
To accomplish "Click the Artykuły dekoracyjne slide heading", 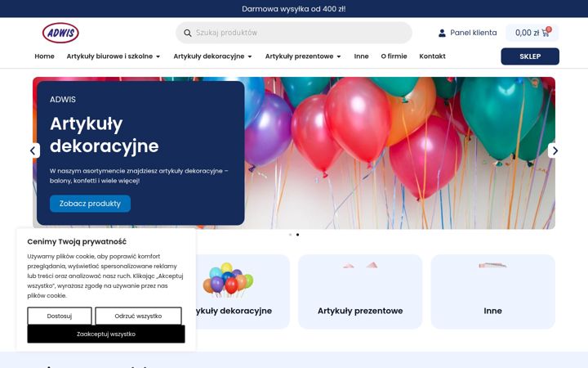I will click(x=105, y=134).
